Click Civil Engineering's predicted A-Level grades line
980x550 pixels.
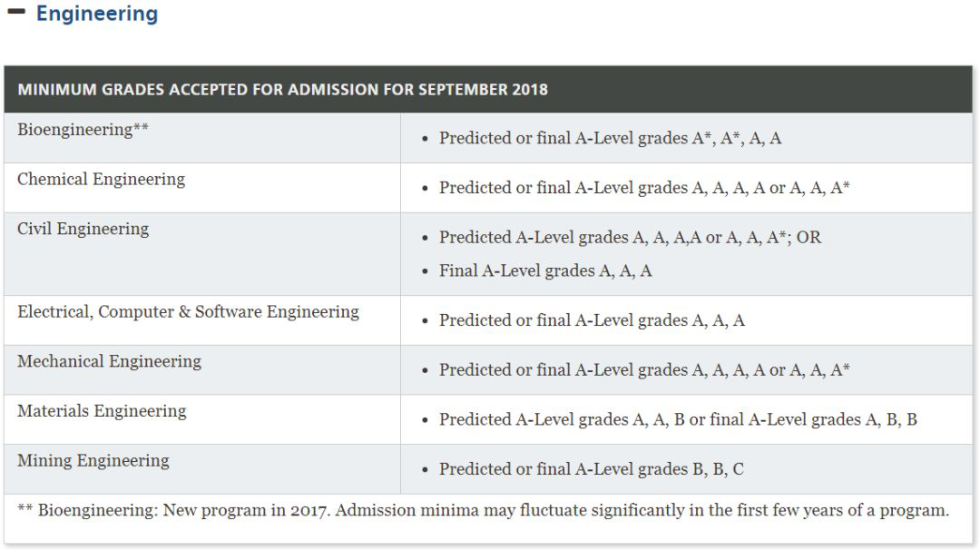pyautogui.click(x=630, y=238)
